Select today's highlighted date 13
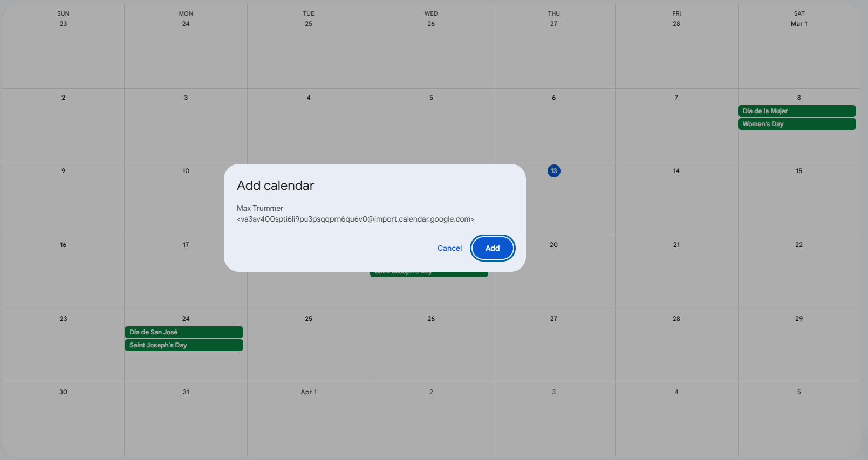 [553, 171]
